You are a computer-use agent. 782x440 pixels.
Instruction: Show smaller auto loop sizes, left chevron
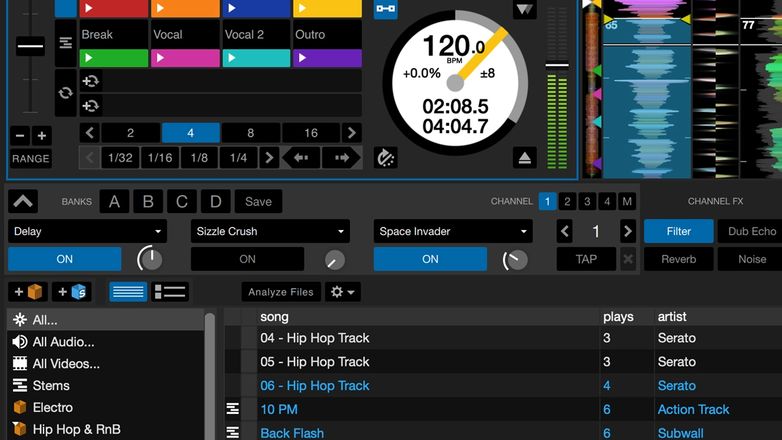(89, 133)
